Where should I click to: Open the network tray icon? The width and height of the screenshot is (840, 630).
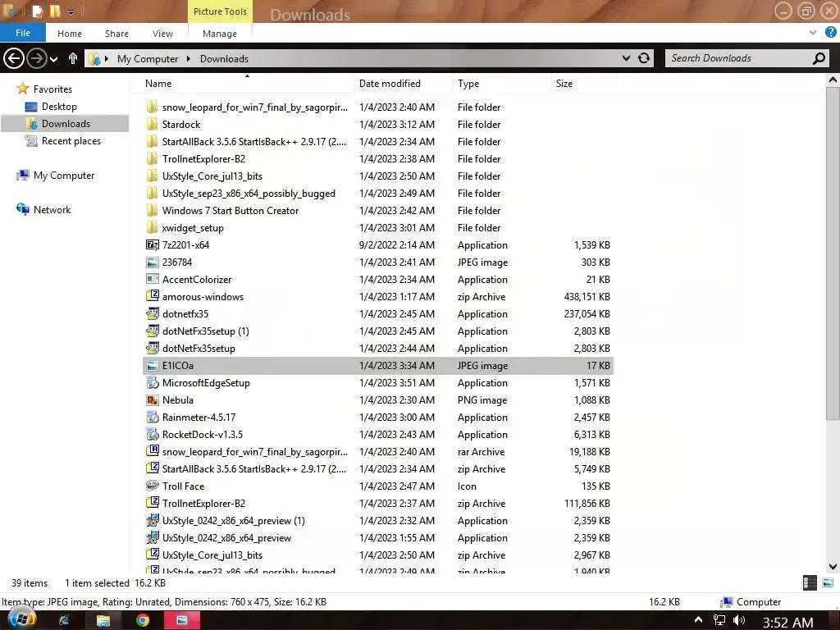point(719,620)
